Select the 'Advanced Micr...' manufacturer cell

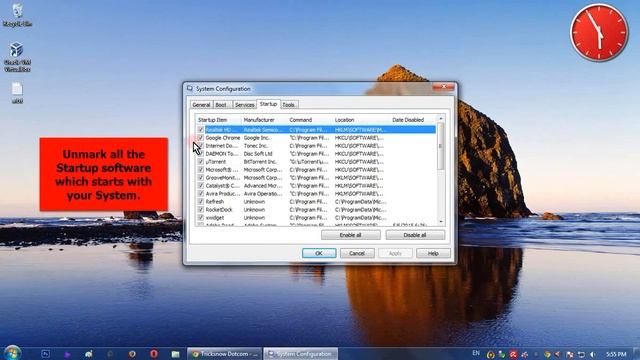click(x=263, y=186)
